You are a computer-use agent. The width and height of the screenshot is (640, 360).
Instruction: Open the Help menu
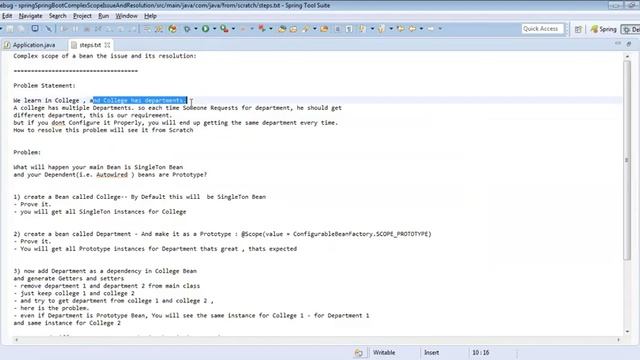click(150, 16)
